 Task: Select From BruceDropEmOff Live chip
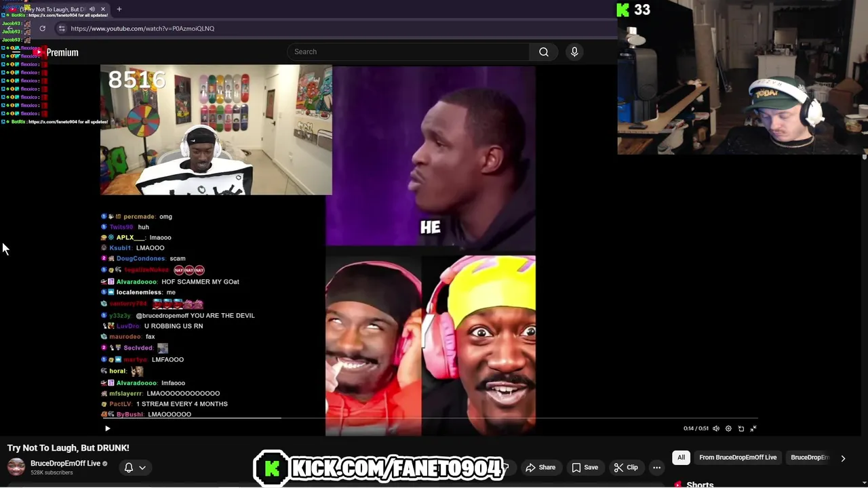click(738, 457)
